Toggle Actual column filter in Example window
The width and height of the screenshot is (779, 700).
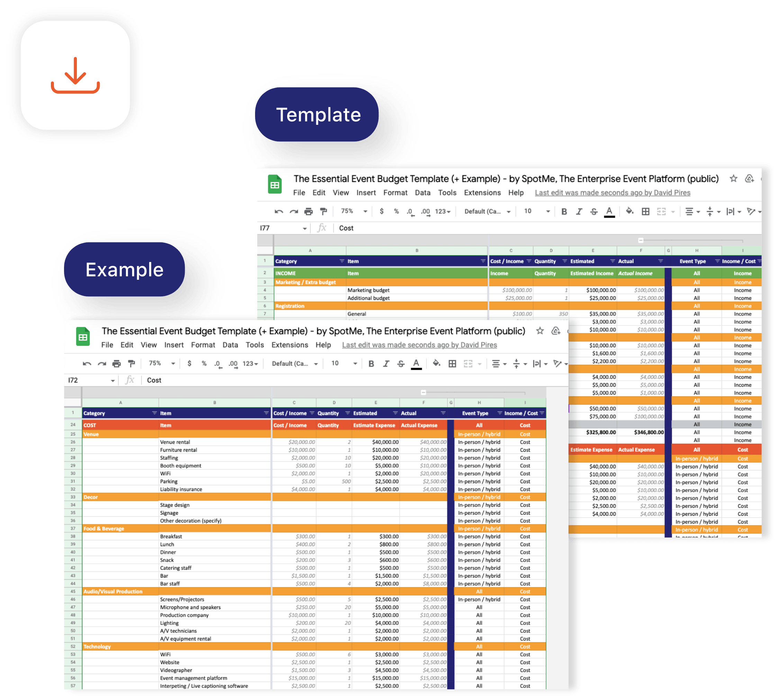click(443, 413)
